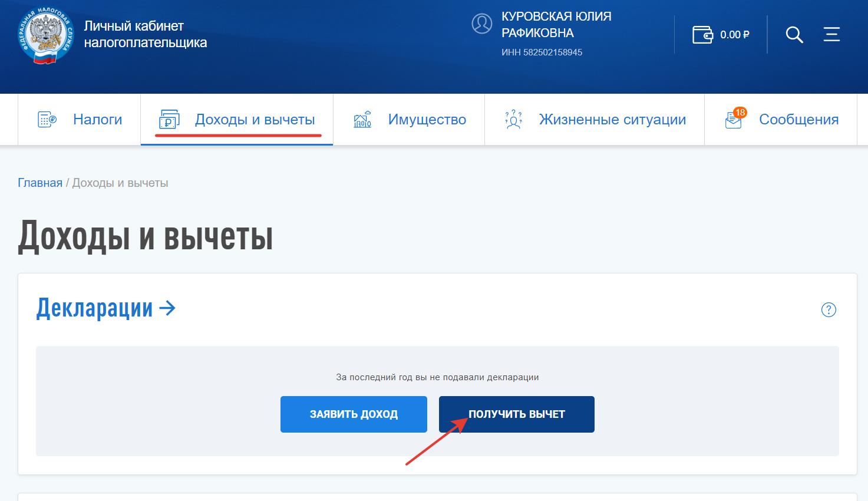Click the house icon beside Имущество
This screenshot has height=501, width=868.
pyautogui.click(x=362, y=119)
